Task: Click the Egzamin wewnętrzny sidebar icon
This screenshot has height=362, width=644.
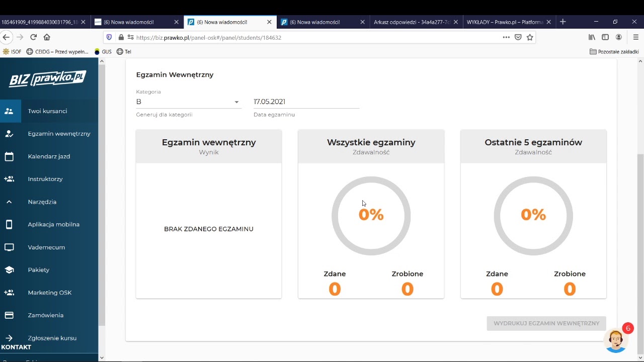Action: pos(9,134)
